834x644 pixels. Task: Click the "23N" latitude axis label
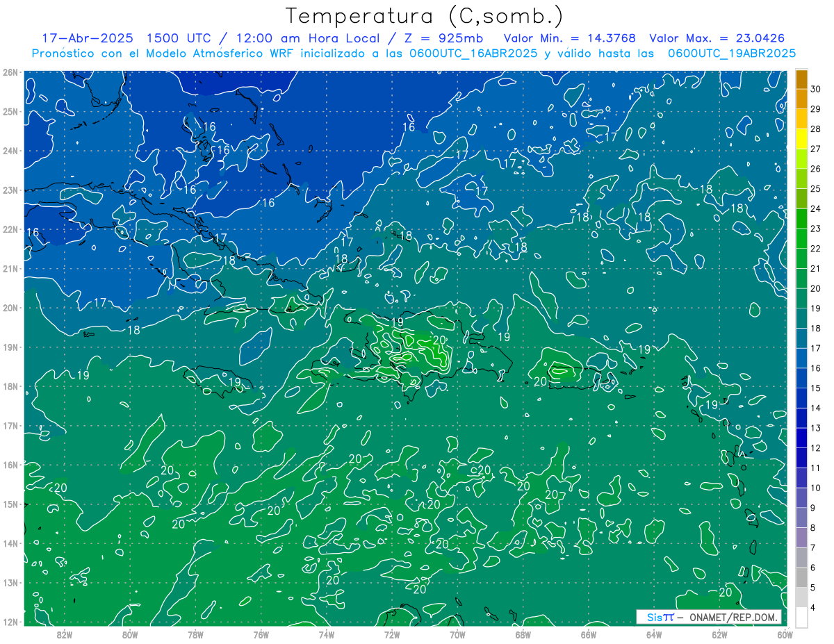(10, 190)
